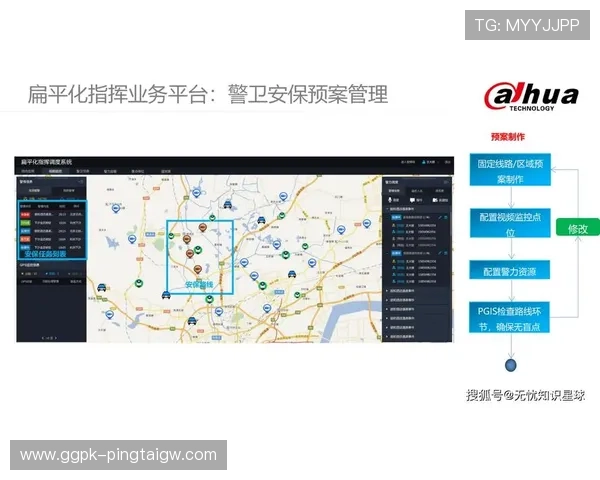The image size is (600, 480).
Task: Click logout link at top bar's far right
Action: click(448, 162)
